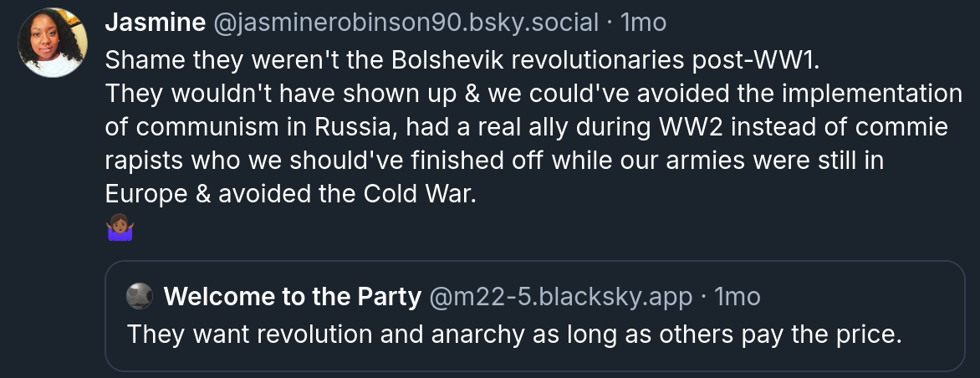Click the @m22-5.blacksky.app handle
The height and width of the screenshot is (378, 980).
point(560,296)
